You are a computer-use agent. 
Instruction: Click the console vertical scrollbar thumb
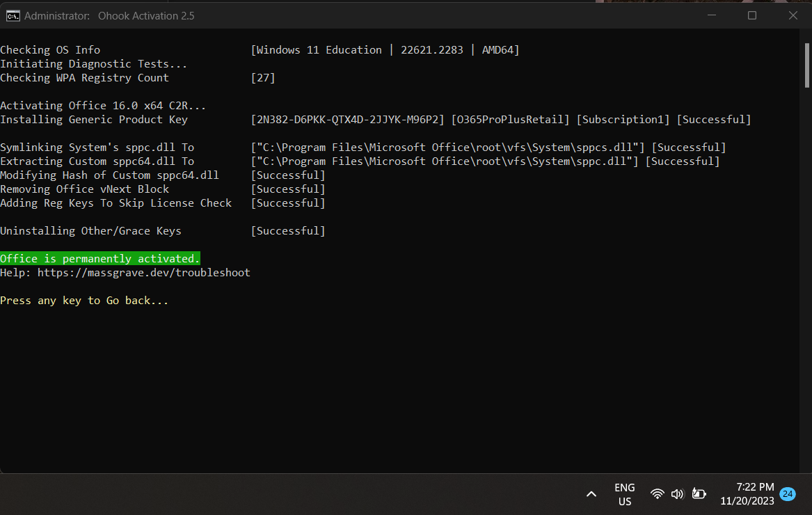[807, 66]
